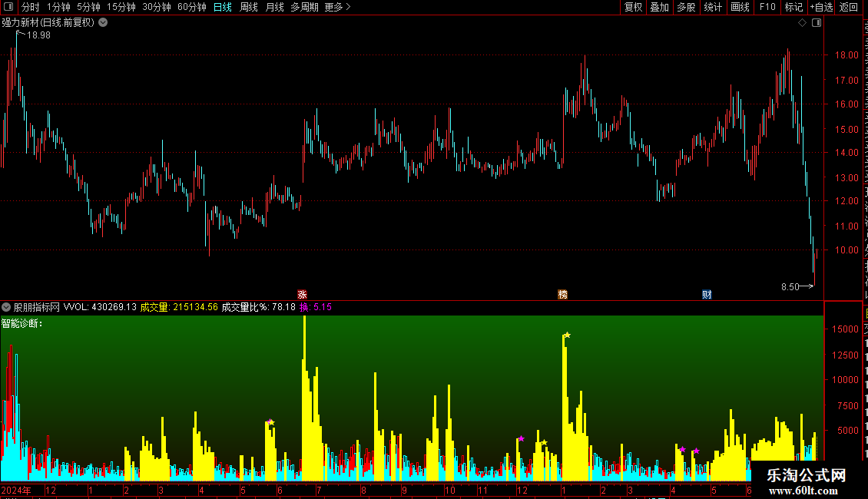868x499 pixels.
Task: Click the 成交量: 215134.56 value
Action: click(179, 307)
